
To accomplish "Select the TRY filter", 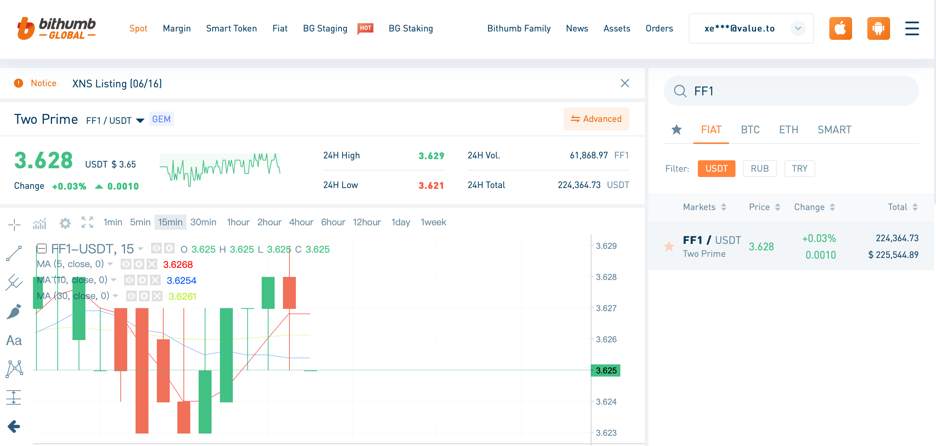I will tap(799, 168).
